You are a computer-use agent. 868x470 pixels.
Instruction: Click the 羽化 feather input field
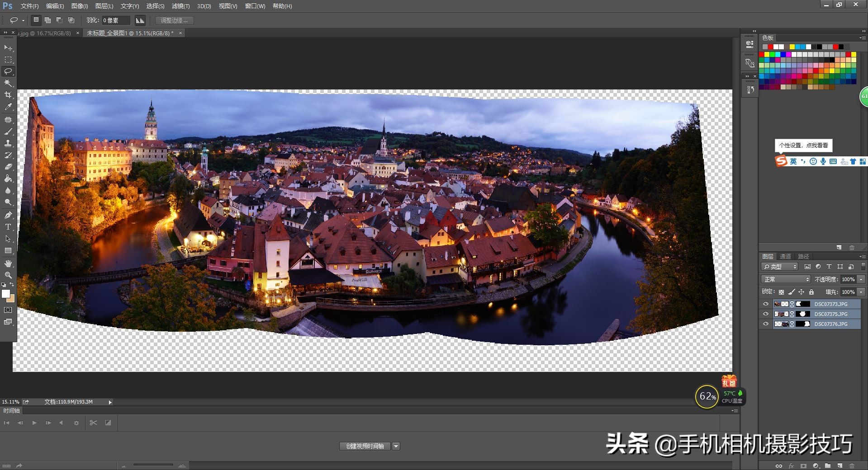pos(115,20)
